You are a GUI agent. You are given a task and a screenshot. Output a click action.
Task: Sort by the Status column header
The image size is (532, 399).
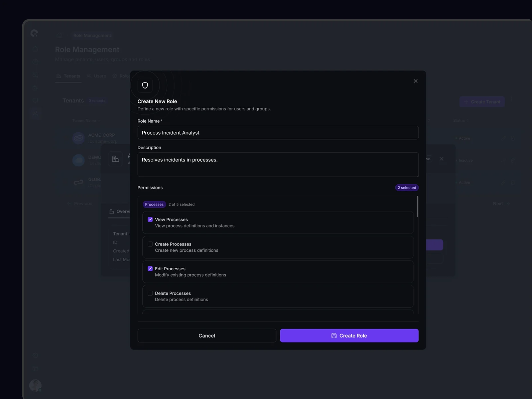pos(459,121)
